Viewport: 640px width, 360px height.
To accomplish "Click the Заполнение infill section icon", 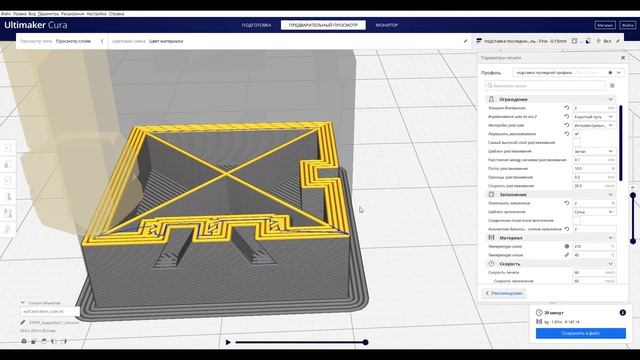I will click(491, 194).
